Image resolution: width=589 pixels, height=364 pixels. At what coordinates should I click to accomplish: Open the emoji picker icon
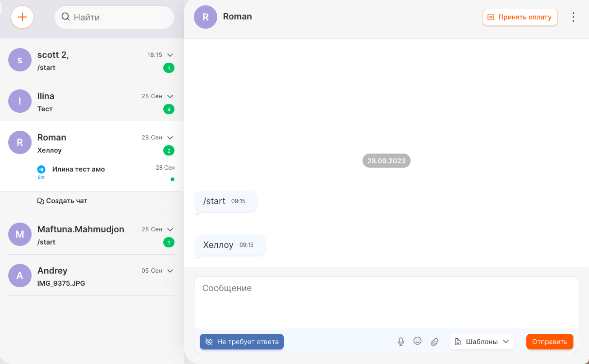point(417,341)
